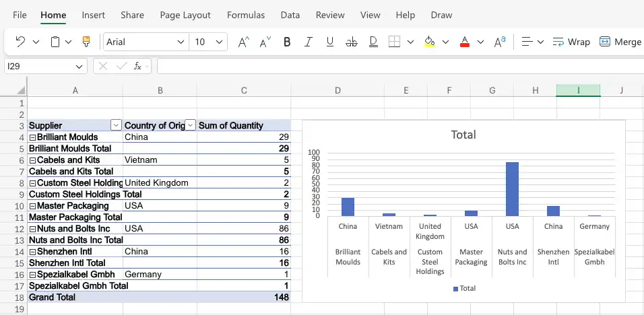Click the Wrap text button
This screenshot has width=644, height=315.
coord(571,42)
